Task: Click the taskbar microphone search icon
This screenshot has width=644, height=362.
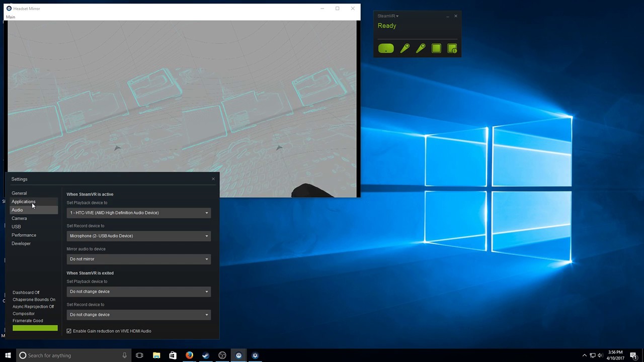Action: [x=124, y=355]
